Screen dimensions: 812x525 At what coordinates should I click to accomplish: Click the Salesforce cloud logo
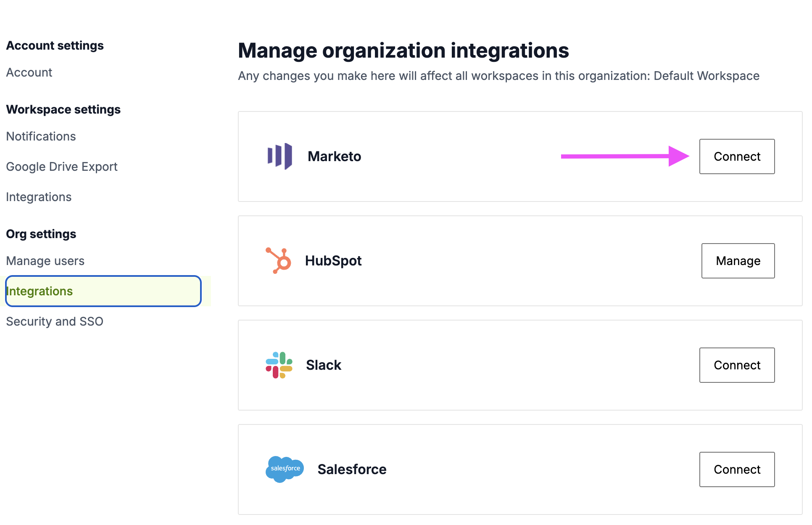(285, 469)
